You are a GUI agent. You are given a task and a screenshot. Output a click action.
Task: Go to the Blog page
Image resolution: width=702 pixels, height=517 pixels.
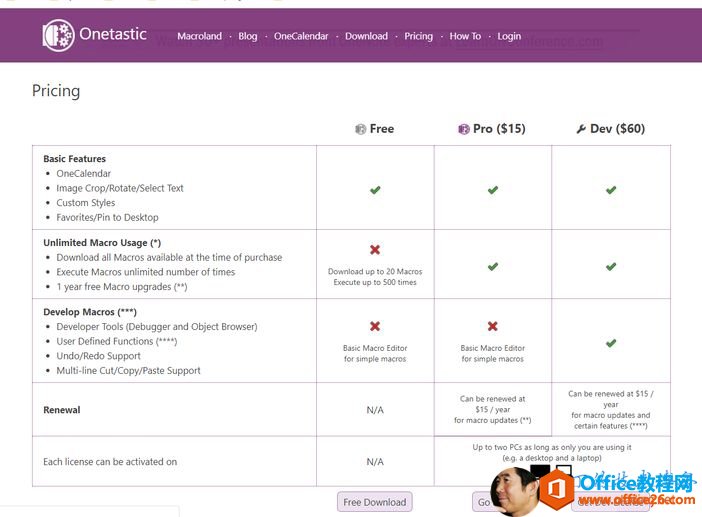248,36
